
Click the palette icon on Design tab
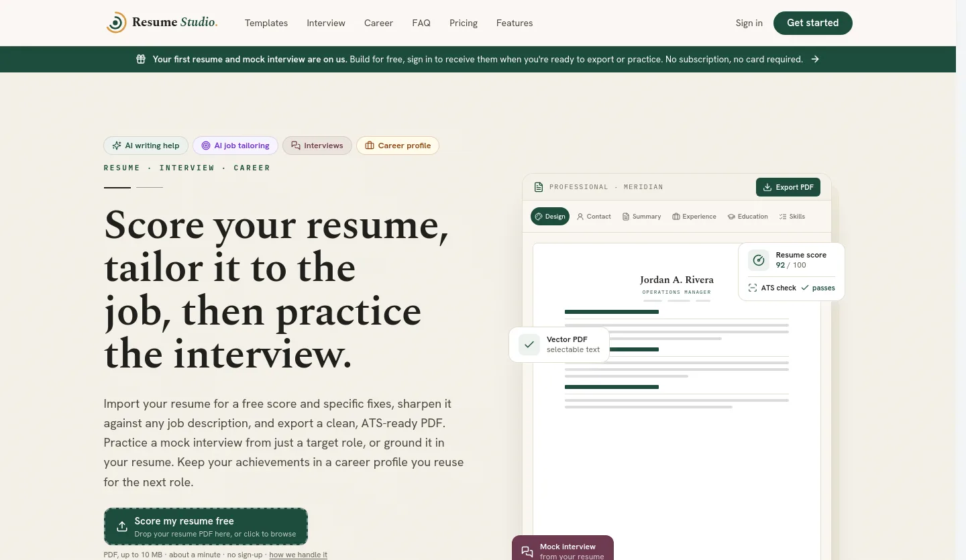539,217
